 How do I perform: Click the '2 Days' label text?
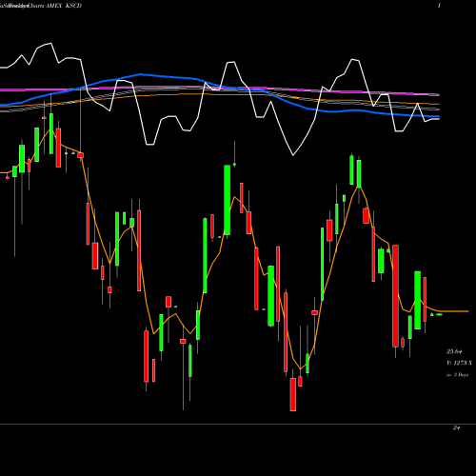click(461, 375)
